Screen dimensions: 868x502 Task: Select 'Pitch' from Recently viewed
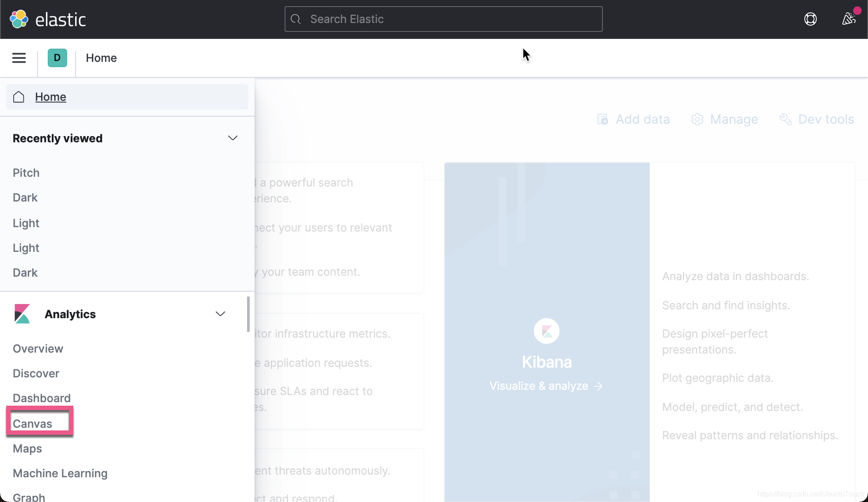26,172
